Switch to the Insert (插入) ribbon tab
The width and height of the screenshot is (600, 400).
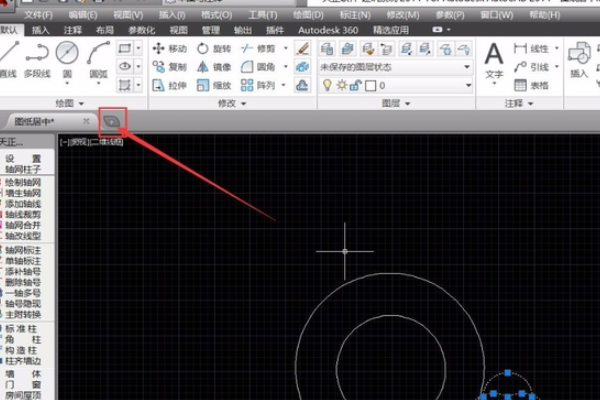41,30
